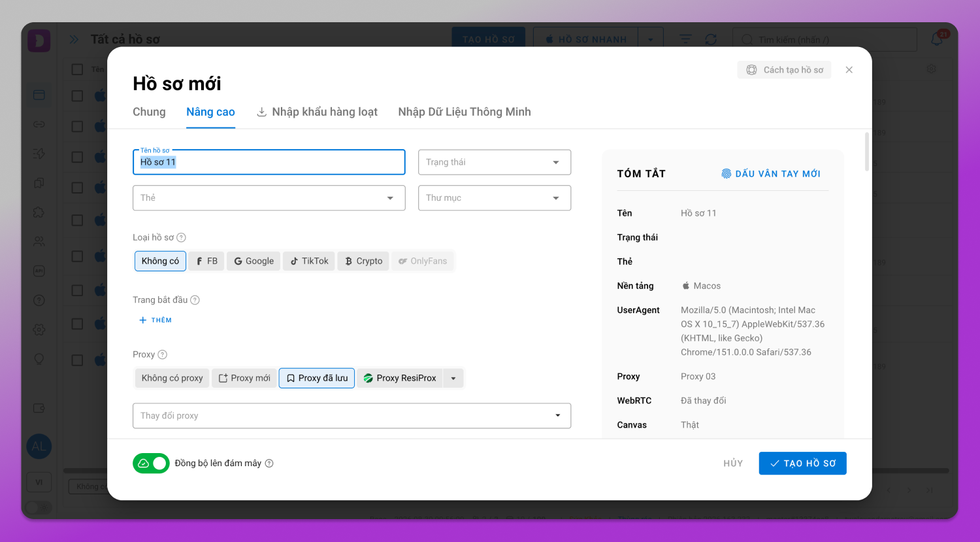Open the table column settings gear
Image resolution: width=980 pixels, height=542 pixels.
pos(932,69)
